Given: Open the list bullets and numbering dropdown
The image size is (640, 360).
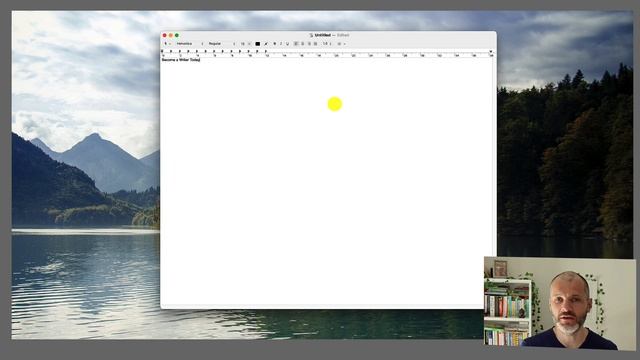Looking at the screenshot, I should pyautogui.click(x=342, y=44).
